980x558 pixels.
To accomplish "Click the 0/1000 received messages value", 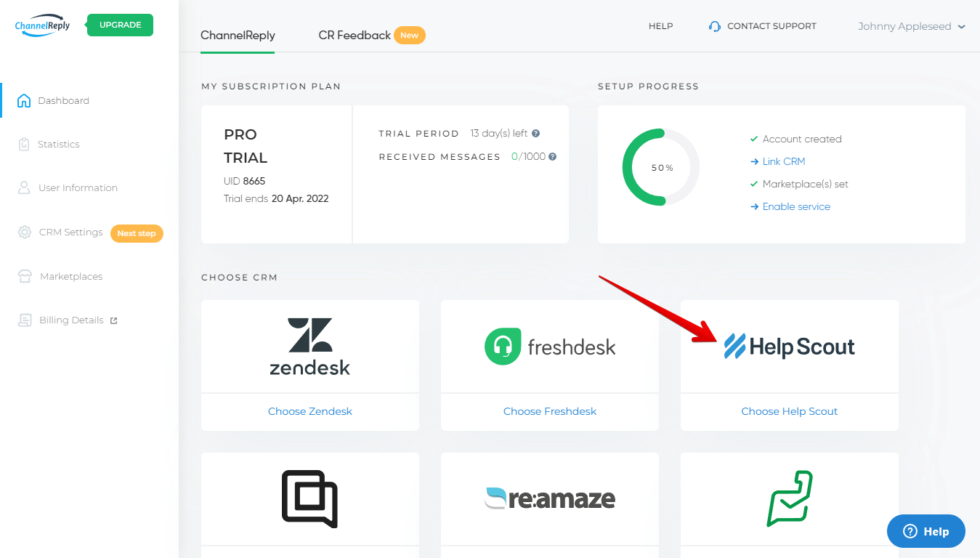I will coord(528,156).
